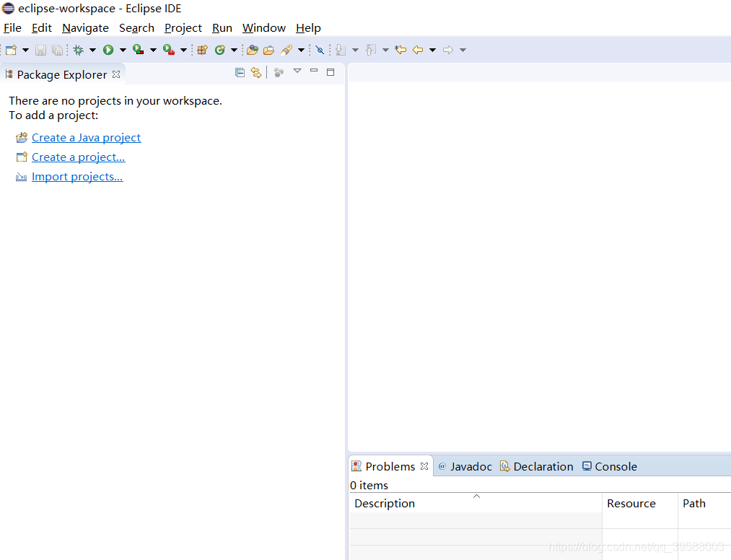731x560 pixels.
Task: Click the yellow Back navigation arrow
Action: (x=418, y=50)
